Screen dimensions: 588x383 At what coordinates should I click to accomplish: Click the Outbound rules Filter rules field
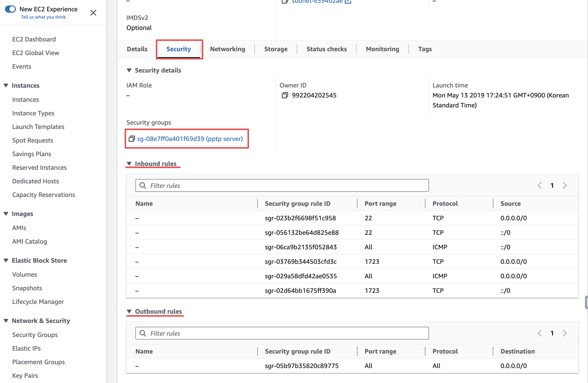282,333
